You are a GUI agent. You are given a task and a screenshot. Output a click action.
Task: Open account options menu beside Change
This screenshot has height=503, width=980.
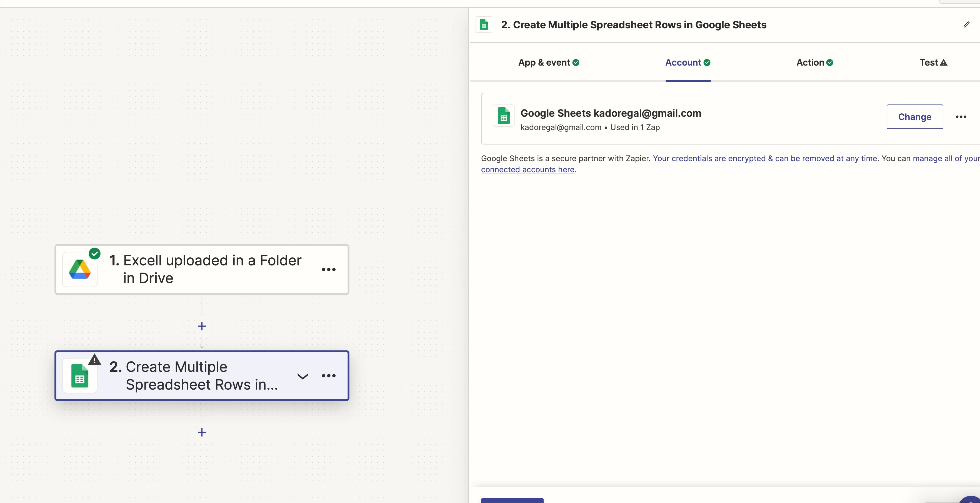tap(961, 117)
